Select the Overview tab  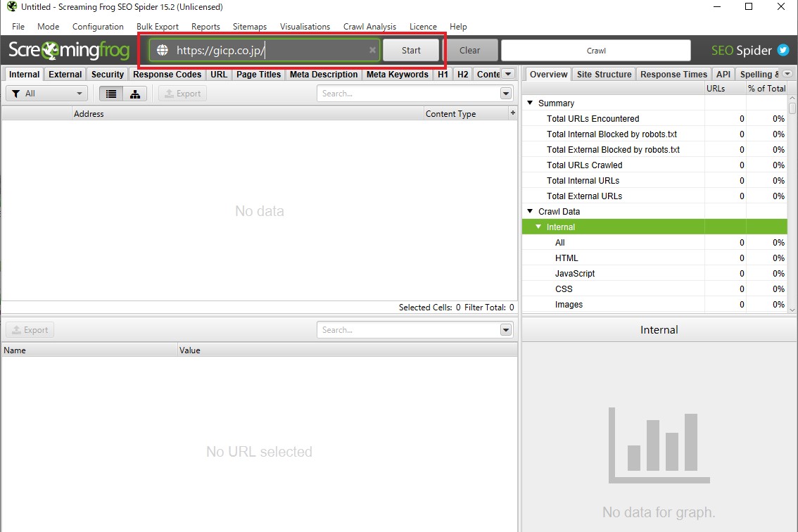pos(549,75)
